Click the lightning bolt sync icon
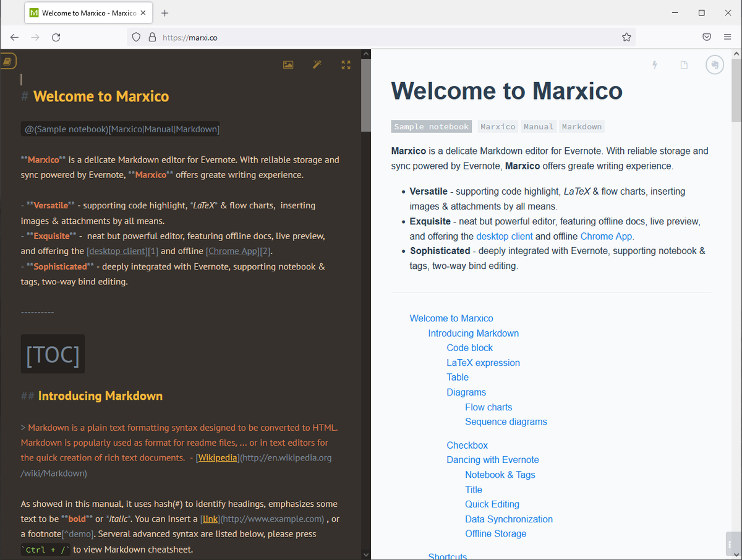The image size is (742, 560). coord(655,65)
